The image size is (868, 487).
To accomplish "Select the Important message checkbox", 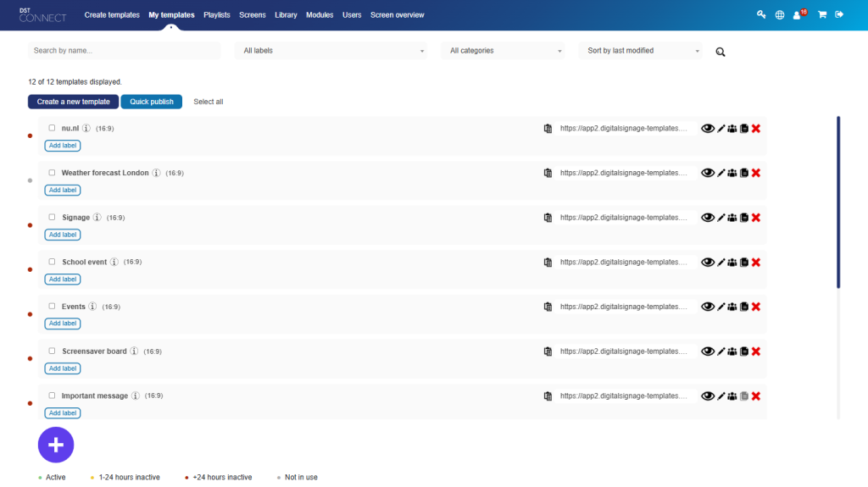I will [52, 396].
